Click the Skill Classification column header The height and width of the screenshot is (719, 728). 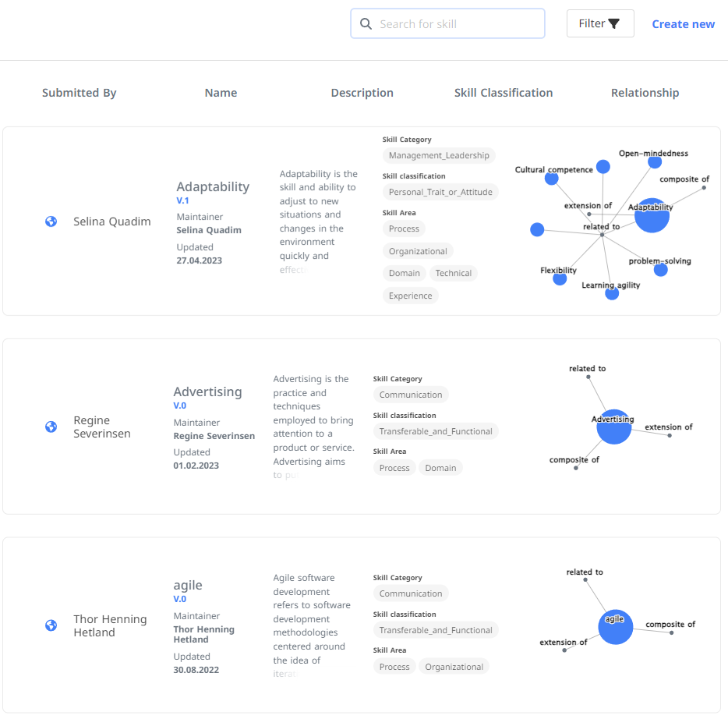[504, 93]
